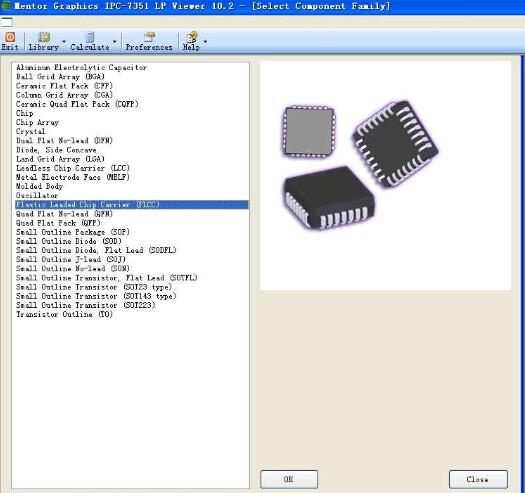The height and width of the screenshot is (493, 525).
Task: Select the Chip Array entry
Action: tap(38, 122)
